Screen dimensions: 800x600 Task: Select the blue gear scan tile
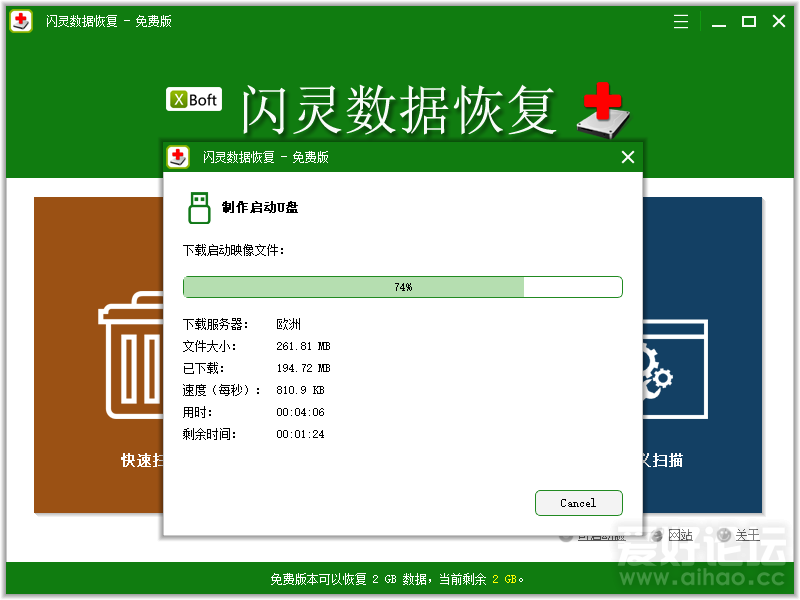pyautogui.click(x=702, y=355)
